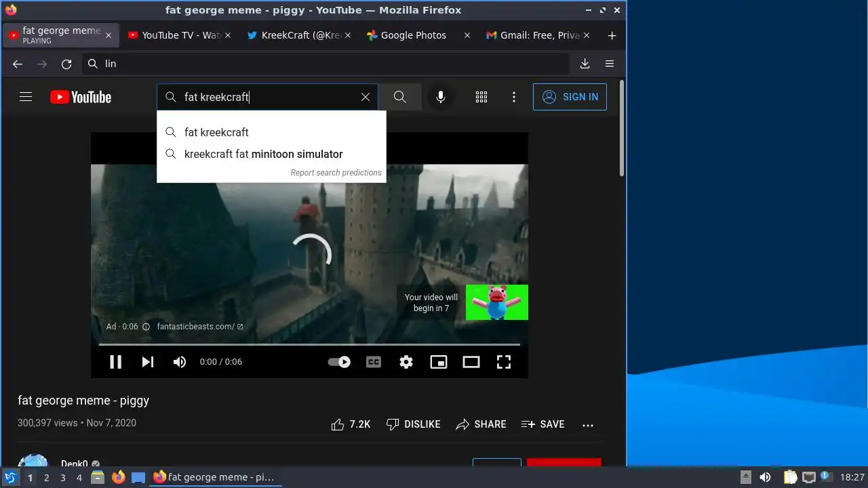Open clipboard manager tray icon

click(x=790, y=477)
